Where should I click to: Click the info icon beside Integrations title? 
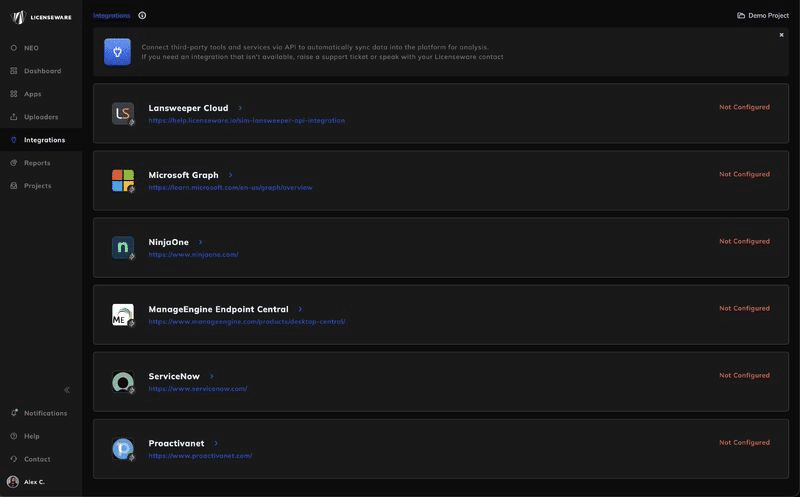[142, 15]
